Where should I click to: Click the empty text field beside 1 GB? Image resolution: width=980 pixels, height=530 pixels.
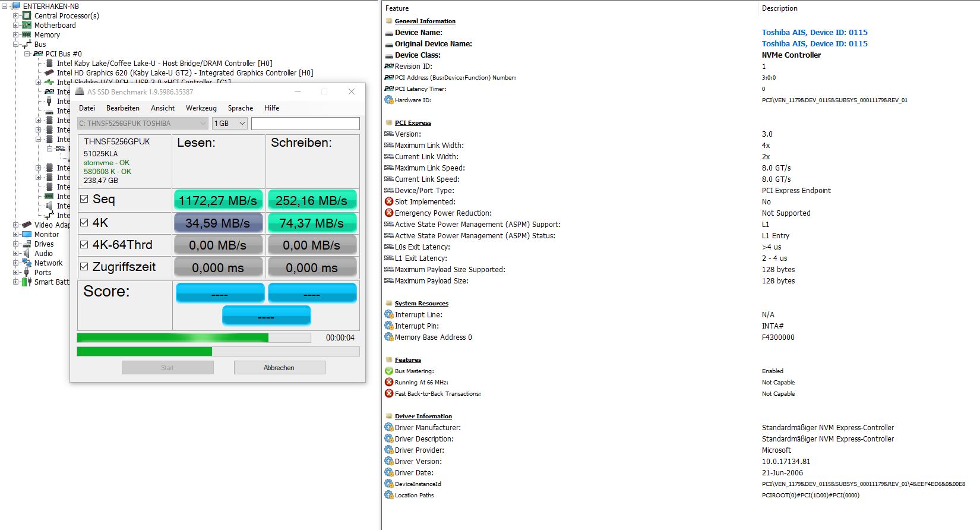click(x=305, y=123)
